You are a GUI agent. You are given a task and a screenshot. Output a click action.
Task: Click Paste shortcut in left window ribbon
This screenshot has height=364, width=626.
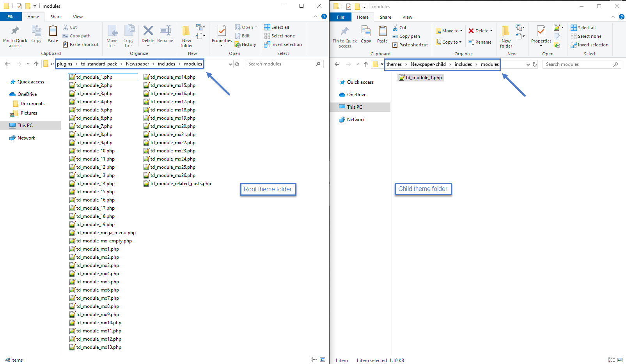click(81, 44)
